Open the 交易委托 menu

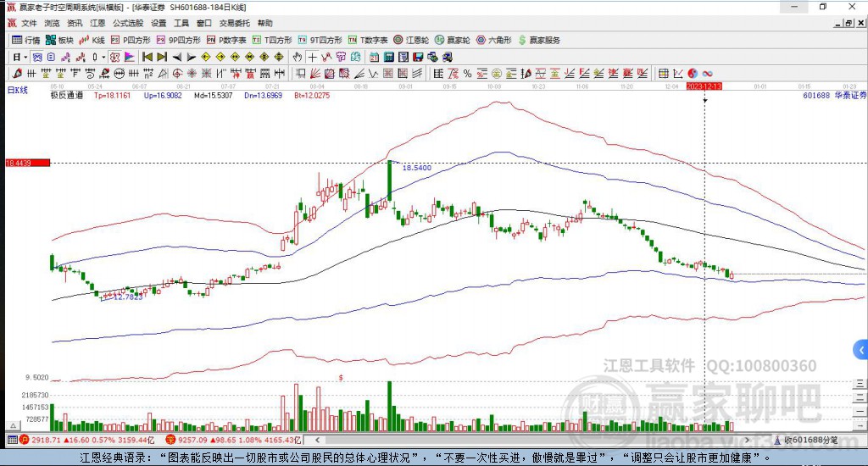[x=235, y=23]
